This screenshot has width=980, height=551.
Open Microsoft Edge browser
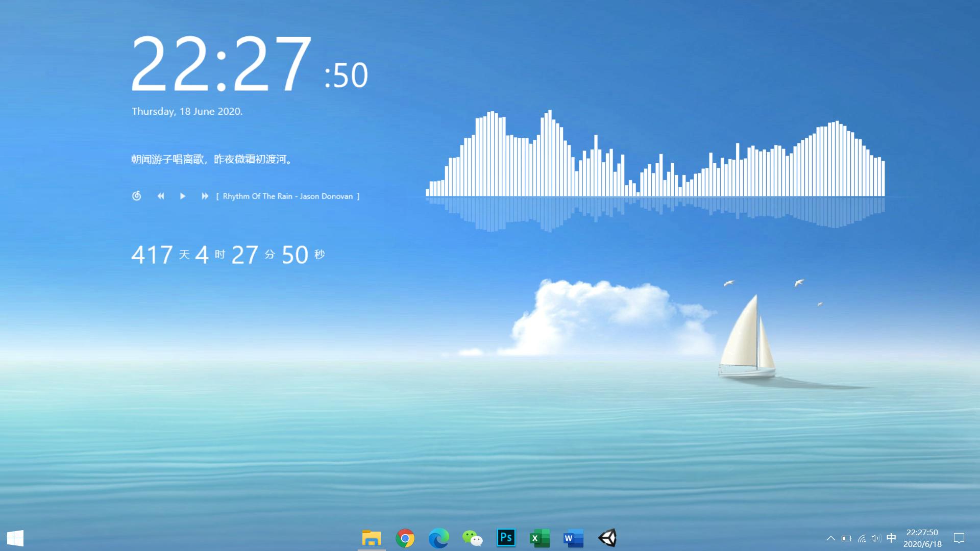click(438, 538)
